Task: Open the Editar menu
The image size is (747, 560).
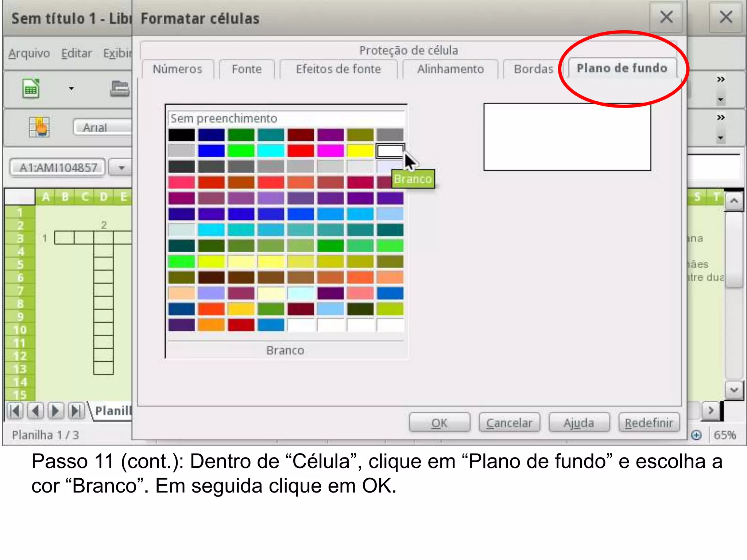Action: tap(76, 53)
